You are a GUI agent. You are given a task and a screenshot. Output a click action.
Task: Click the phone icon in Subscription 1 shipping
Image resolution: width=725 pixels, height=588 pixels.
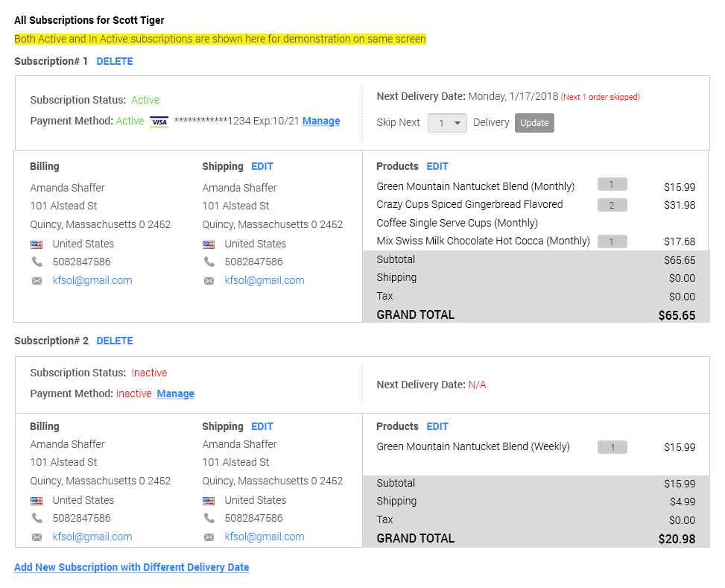pyautogui.click(x=209, y=262)
